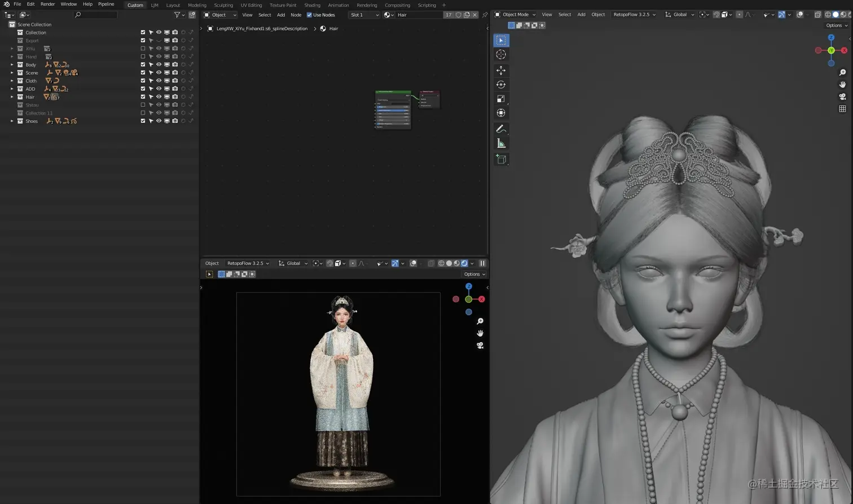Hide the Hair collection with eye icon
The height and width of the screenshot is (504, 853).
159,97
